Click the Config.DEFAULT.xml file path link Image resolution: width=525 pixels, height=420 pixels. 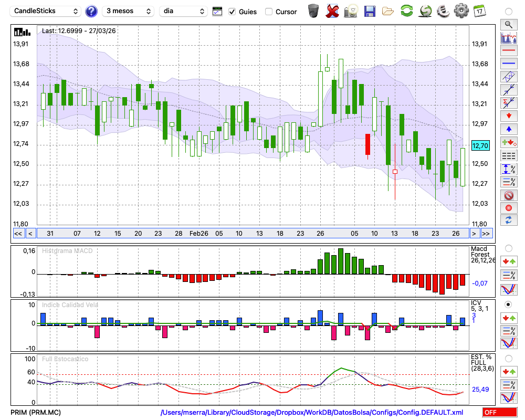click(312, 413)
